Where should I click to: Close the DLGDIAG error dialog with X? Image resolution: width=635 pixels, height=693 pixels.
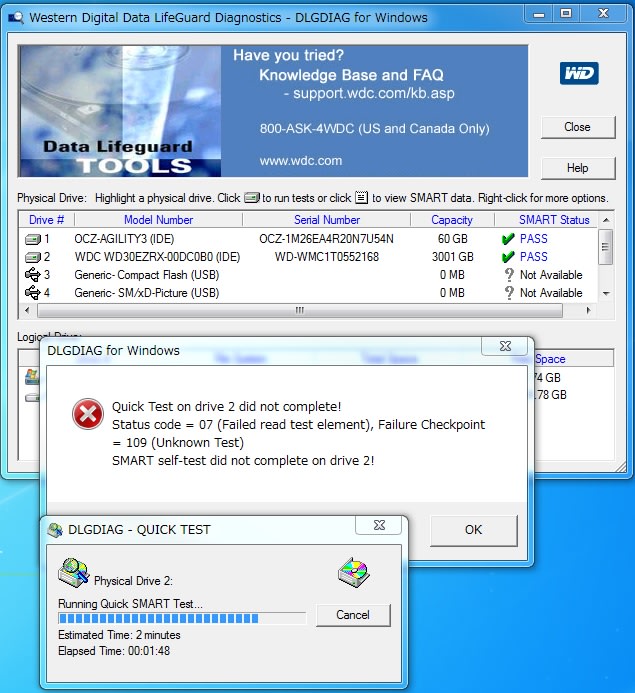[505, 346]
